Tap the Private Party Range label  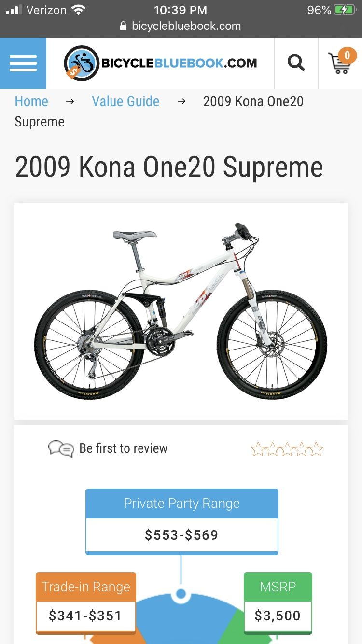point(181,504)
